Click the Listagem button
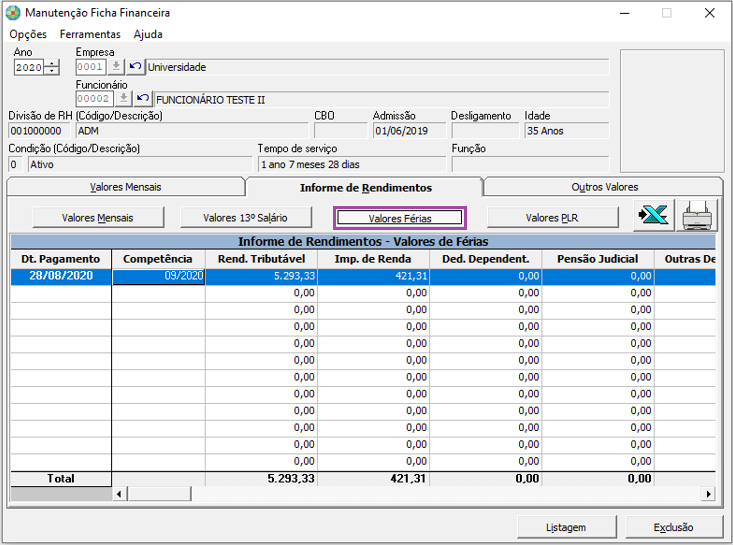This screenshot has height=545, width=733. click(566, 527)
